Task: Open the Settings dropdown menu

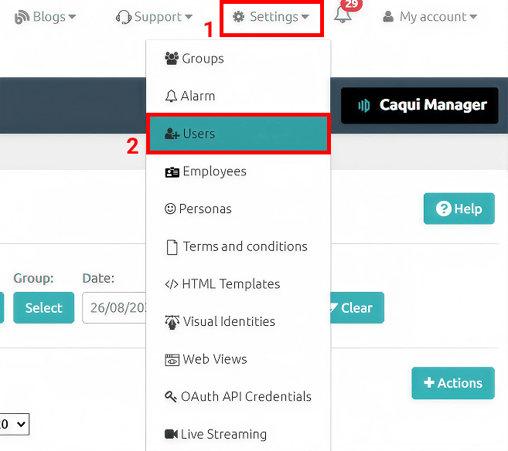Action: pyautogui.click(x=271, y=17)
